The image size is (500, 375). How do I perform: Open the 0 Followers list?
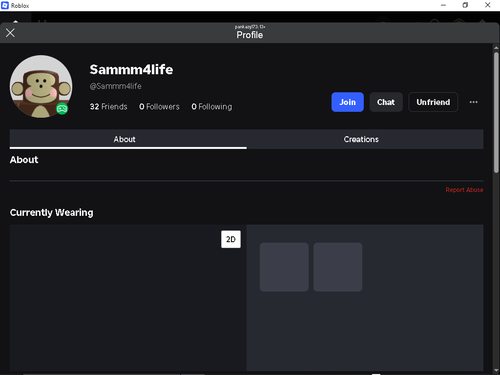tap(159, 107)
